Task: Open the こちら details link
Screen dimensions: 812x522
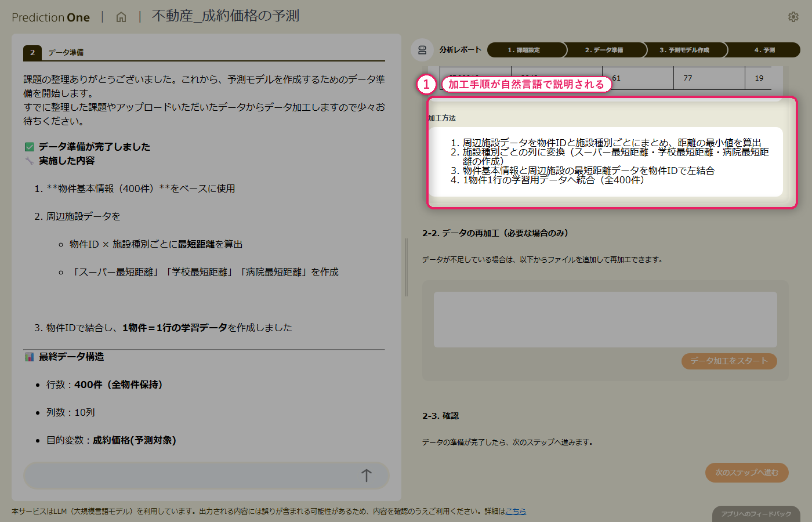Action: [516, 511]
